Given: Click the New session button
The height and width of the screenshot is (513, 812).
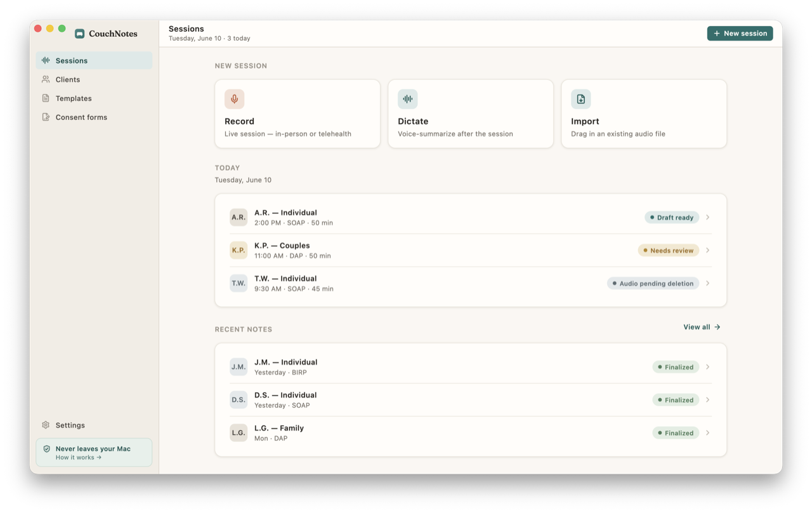Looking at the screenshot, I should [x=740, y=34].
